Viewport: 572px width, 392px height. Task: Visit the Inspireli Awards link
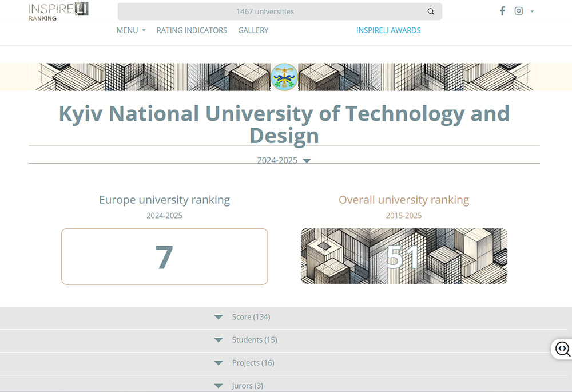coord(388,30)
